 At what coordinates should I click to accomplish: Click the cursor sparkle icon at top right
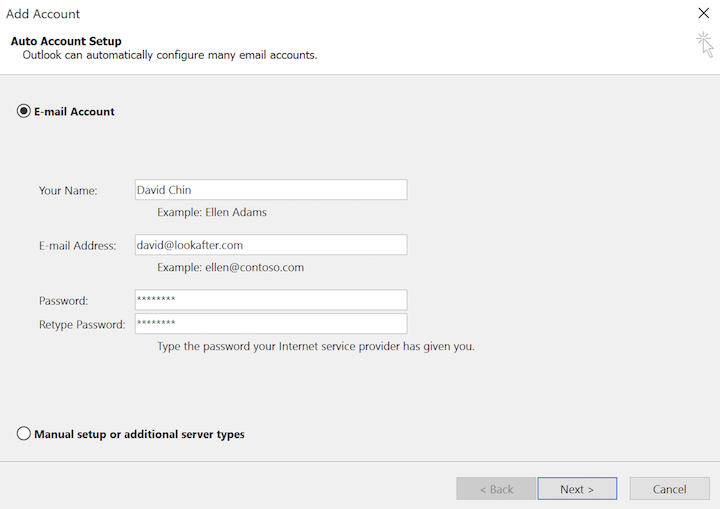pyautogui.click(x=705, y=44)
